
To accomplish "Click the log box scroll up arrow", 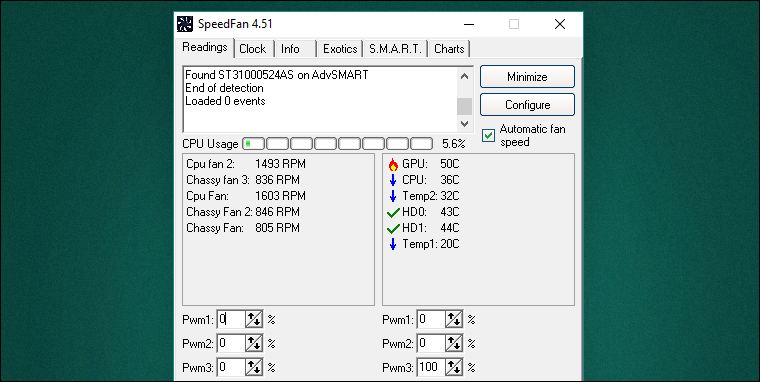I will (x=464, y=76).
